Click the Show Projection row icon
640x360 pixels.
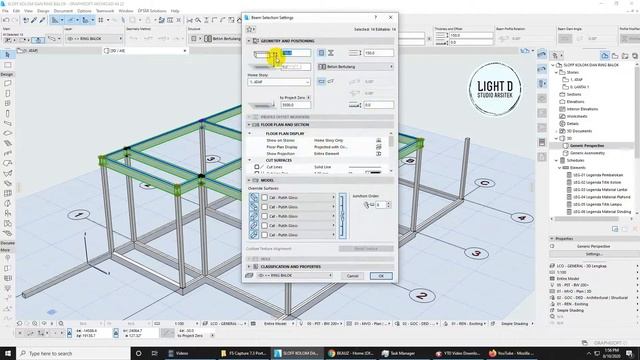379,153
